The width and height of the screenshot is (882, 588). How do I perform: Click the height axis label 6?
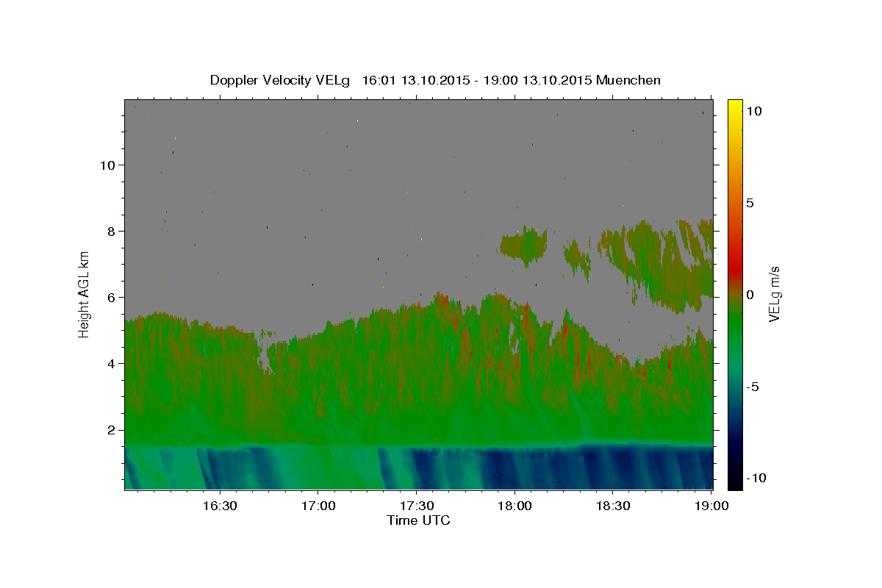point(113,297)
